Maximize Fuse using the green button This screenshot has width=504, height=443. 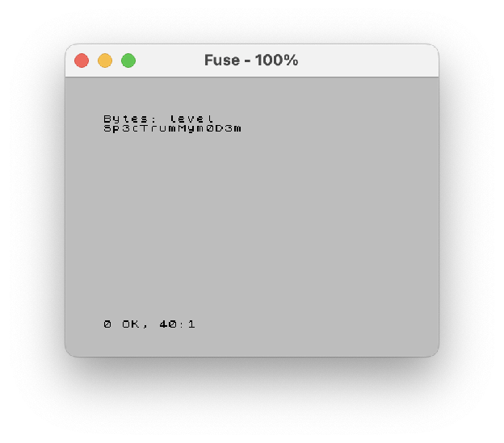128,61
